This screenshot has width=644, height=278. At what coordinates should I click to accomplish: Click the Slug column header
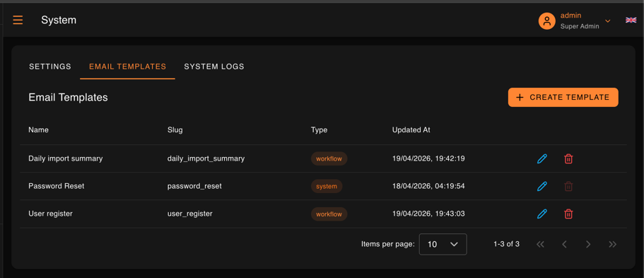pyautogui.click(x=175, y=130)
